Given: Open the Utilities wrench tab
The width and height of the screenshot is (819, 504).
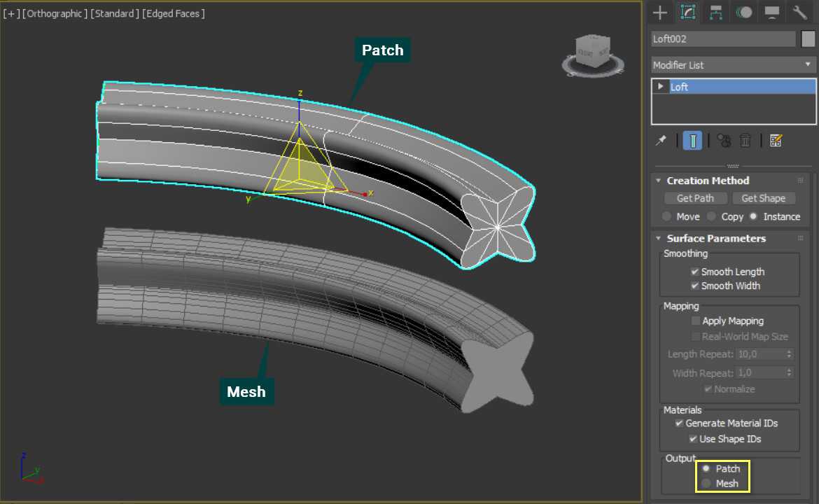Looking at the screenshot, I should [x=800, y=13].
